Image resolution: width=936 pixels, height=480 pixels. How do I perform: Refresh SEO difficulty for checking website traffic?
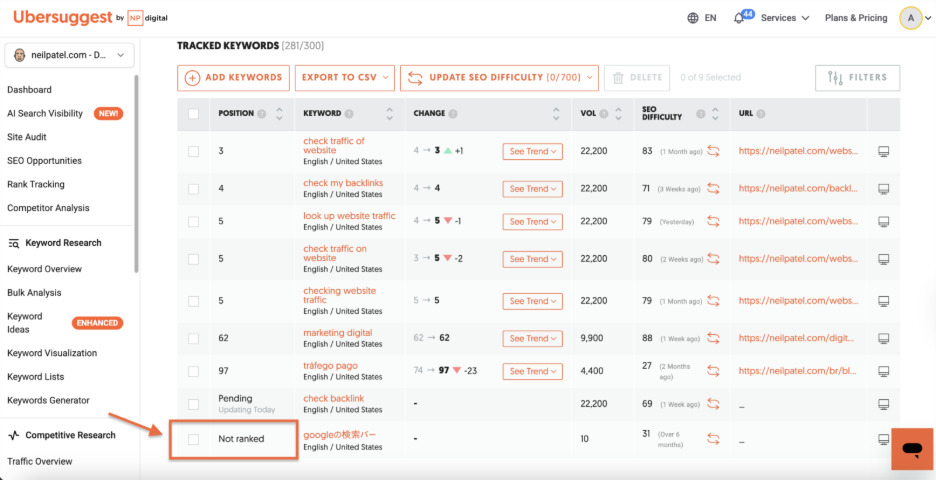click(713, 301)
